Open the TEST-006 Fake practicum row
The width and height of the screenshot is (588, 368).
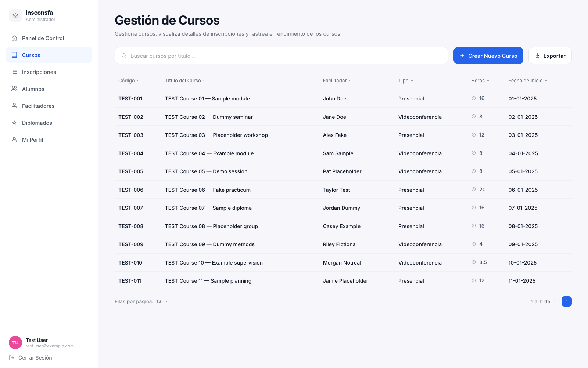click(x=343, y=190)
